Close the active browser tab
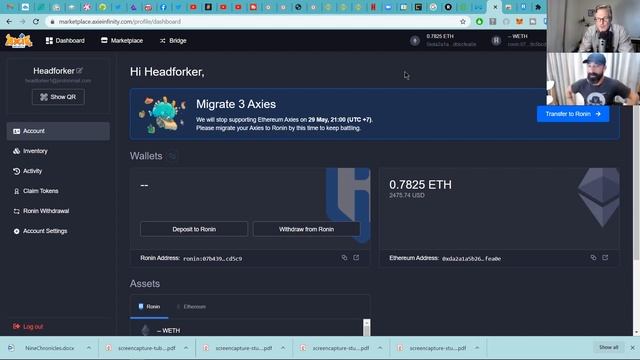Screen dimensions: 640x360 tap(495, 7)
